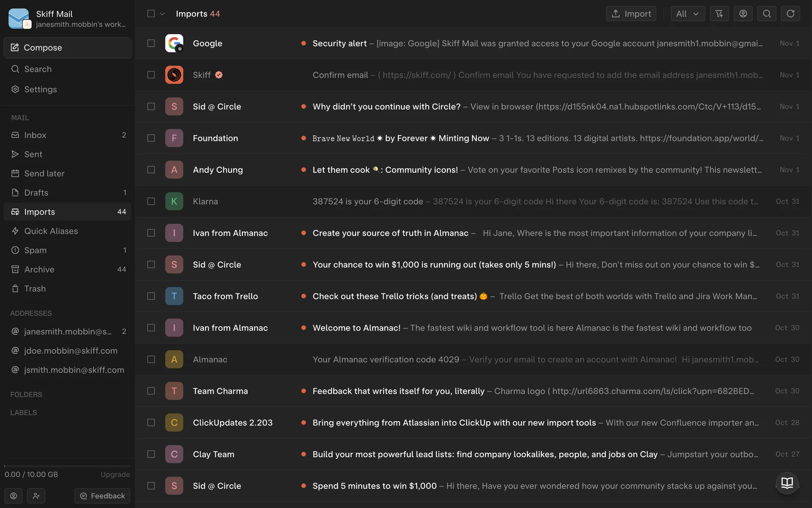Tick the Team Charma email checkbox

point(151,391)
